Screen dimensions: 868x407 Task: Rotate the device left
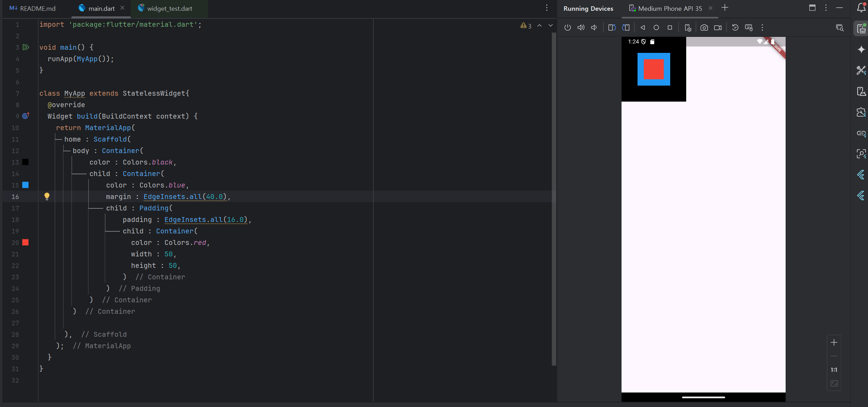click(612, 27)
